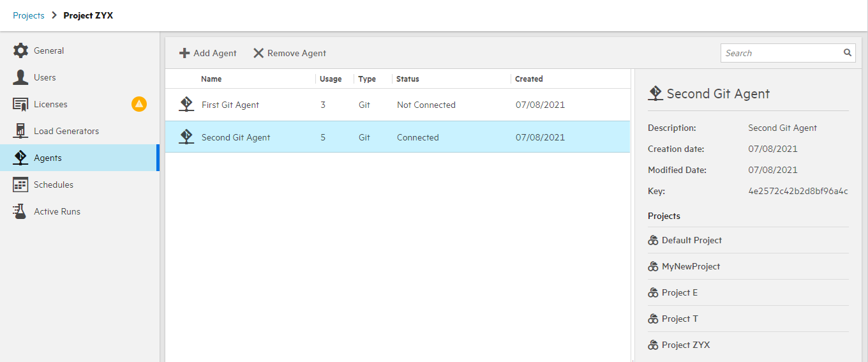Image resolution: width=868 pixels, height=362 pixels.
Task: Open MyNewProject in the Projects list
Action: click(691, 267)
